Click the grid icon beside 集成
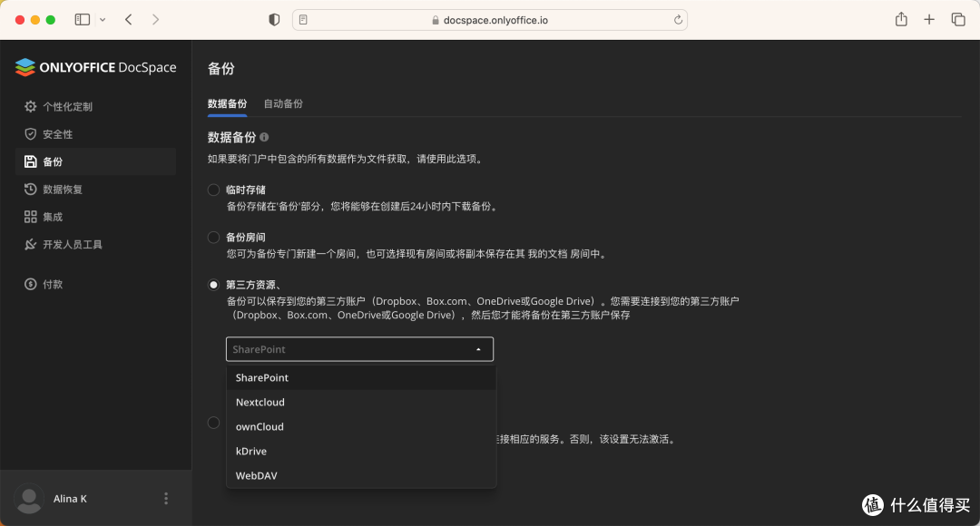The image size is (980, 526). 30,217
